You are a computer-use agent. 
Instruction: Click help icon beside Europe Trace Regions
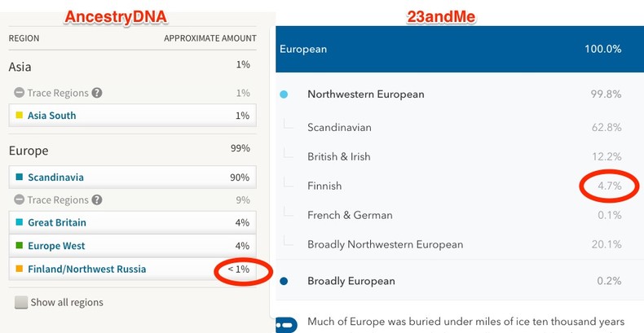[98, 199]
